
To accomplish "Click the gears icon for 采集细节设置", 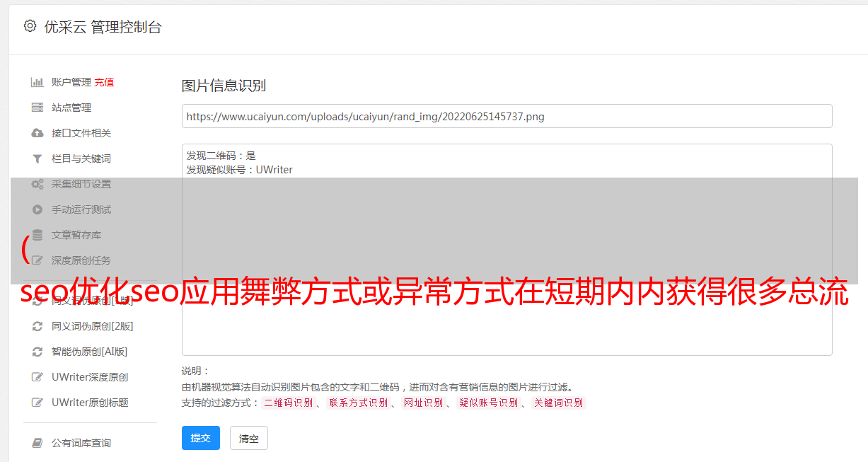I will pyautogui.click(x=37, y=184).
